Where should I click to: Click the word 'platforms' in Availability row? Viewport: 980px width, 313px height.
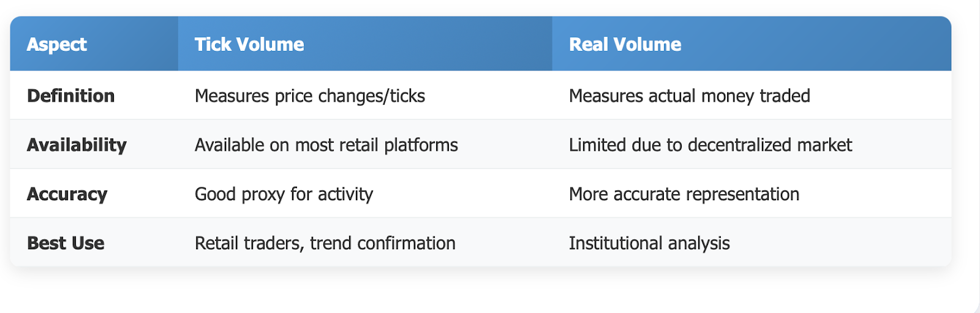(421, 146)
